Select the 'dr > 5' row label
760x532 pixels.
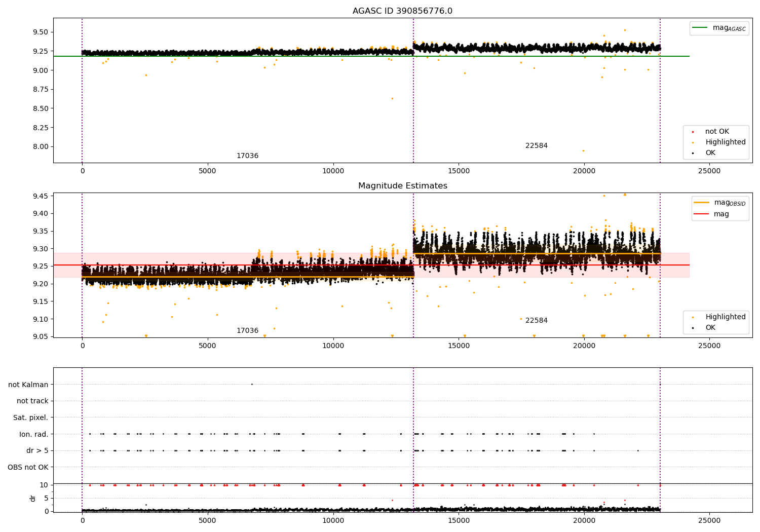click(x=37, y=451)
